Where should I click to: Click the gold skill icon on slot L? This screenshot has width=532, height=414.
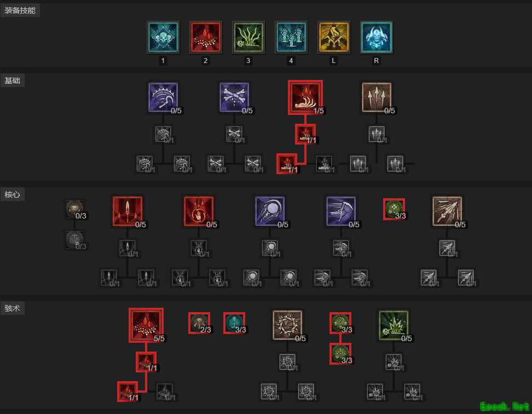click(x=333, y=37)
